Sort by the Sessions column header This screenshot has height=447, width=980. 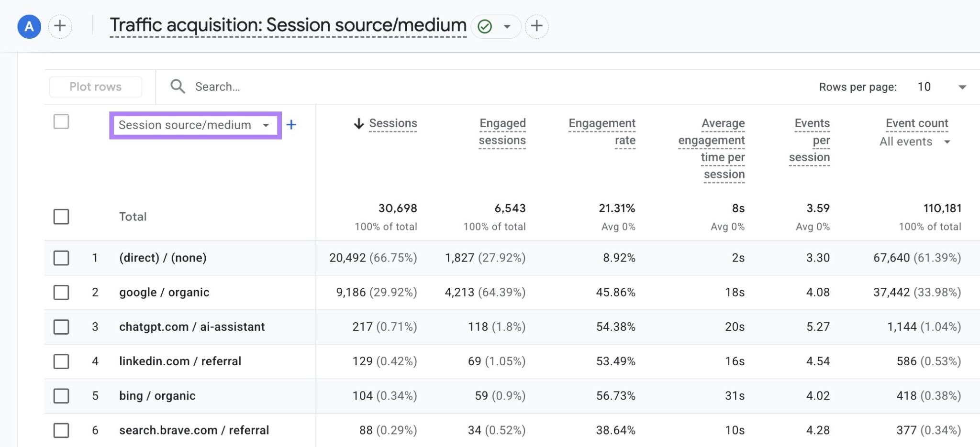tap(393, 123)
